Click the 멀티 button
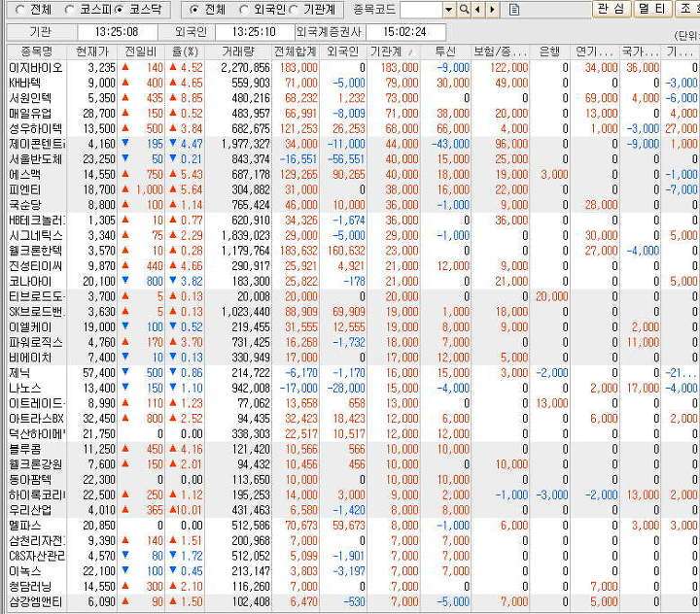700x614 pixels. pos(652,9)
